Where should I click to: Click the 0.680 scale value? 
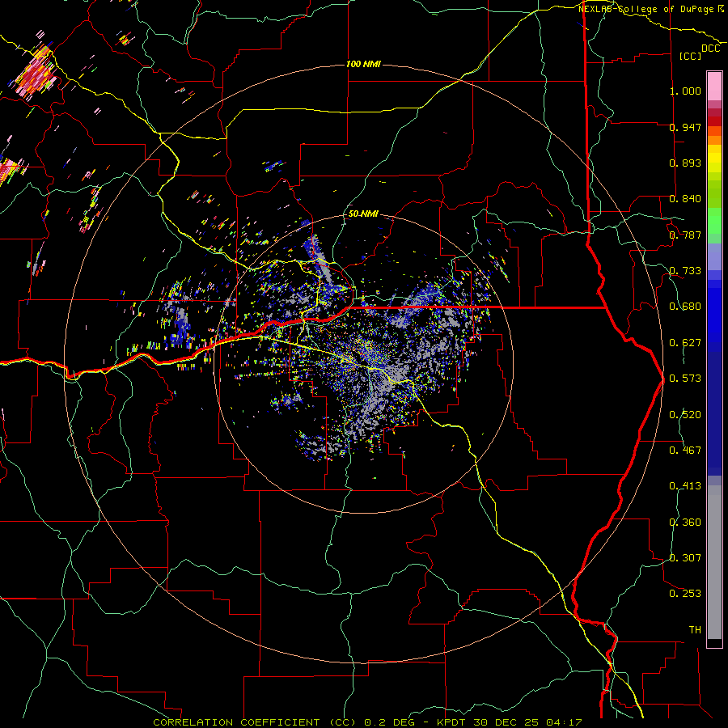(x=685, y=307)
